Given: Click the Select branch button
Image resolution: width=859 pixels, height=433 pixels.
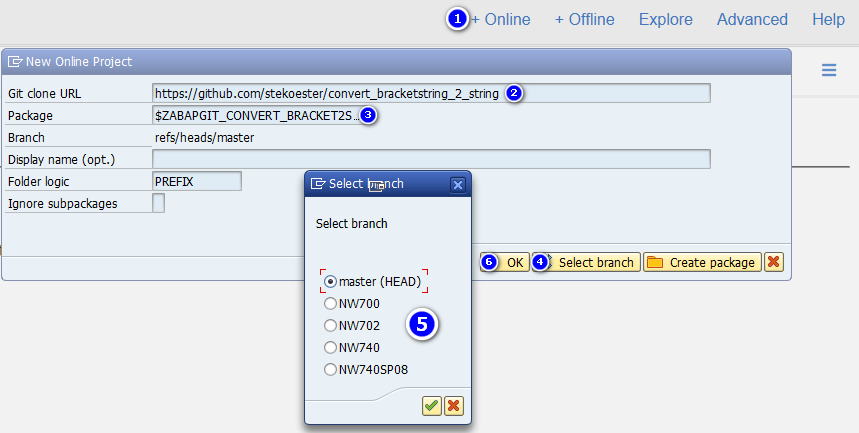Looking at the screenshot, I should (x=586, y=263).
